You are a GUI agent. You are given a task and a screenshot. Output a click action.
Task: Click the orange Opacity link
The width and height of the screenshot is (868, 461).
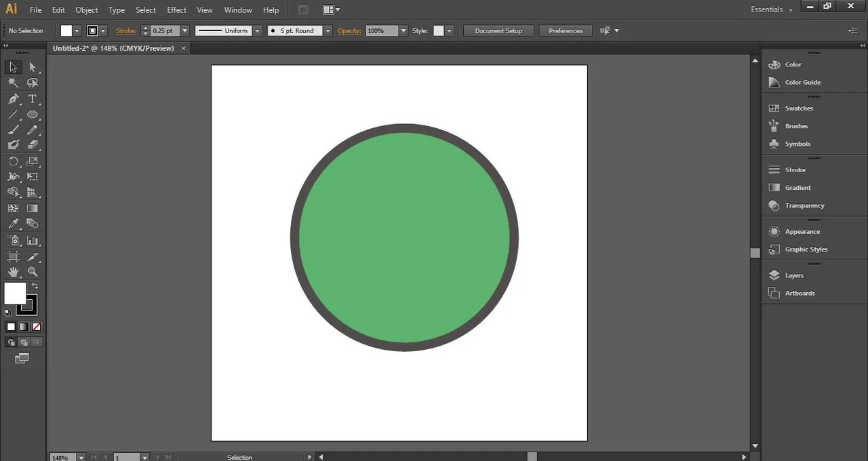[349, 31]
